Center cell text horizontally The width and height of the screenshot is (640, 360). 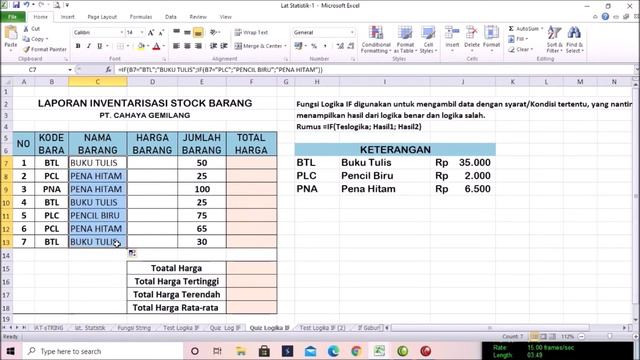[187, 46]
